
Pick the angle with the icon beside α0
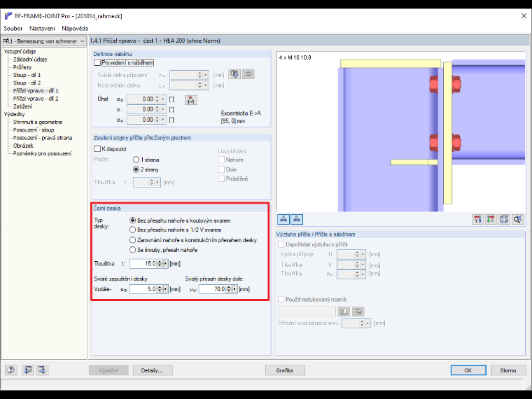[191, 99]
